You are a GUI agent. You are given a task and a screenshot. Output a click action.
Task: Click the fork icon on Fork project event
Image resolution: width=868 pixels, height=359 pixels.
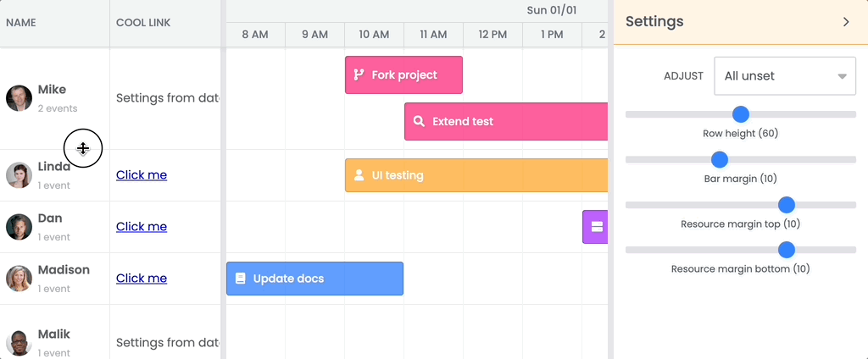359,75
